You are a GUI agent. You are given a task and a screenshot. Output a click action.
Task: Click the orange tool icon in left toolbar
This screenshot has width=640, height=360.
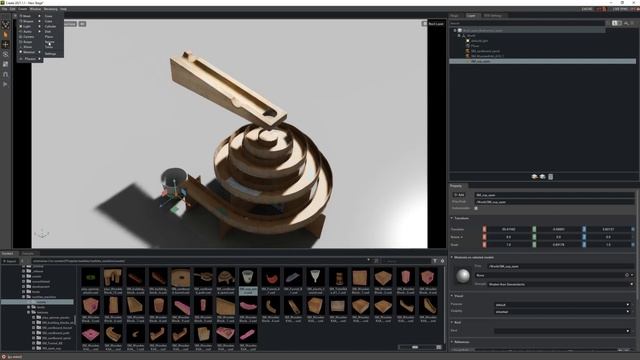point(5,35)
